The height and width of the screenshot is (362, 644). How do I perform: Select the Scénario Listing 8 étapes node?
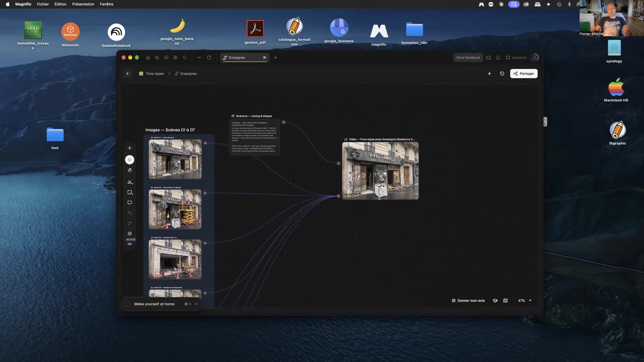click(x=254, y=137)
